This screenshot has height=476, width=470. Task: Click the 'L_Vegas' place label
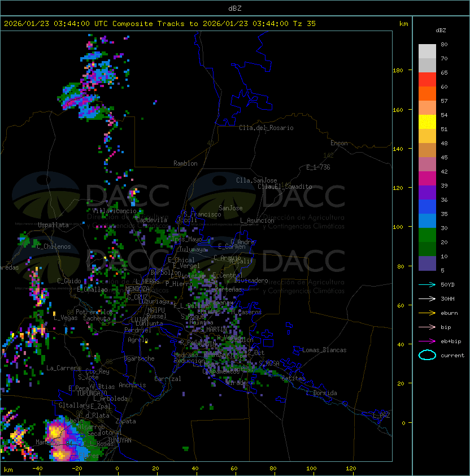[x=66, y=318]
